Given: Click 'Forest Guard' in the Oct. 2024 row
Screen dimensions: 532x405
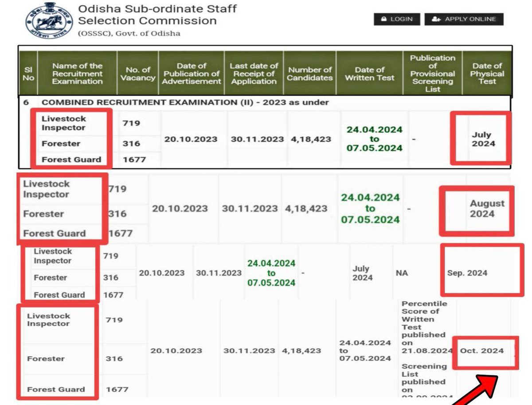Looking at the screenshot, I should tap(56, 389).
